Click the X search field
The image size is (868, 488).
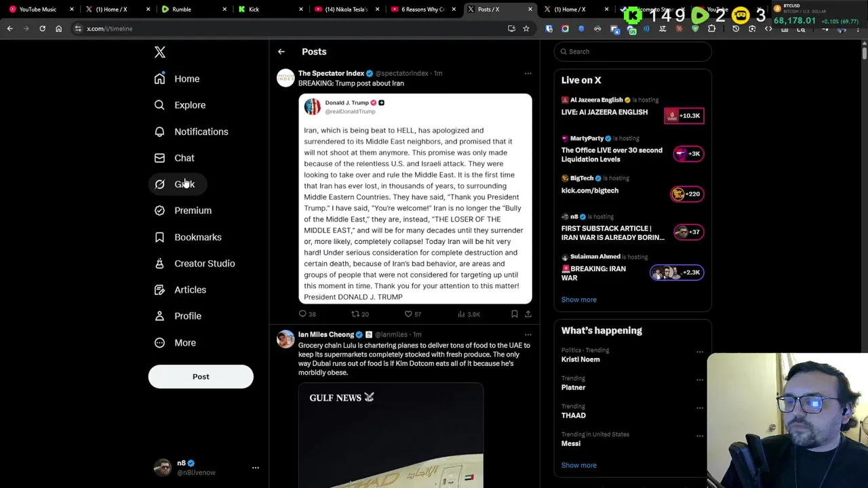point(632,52)
